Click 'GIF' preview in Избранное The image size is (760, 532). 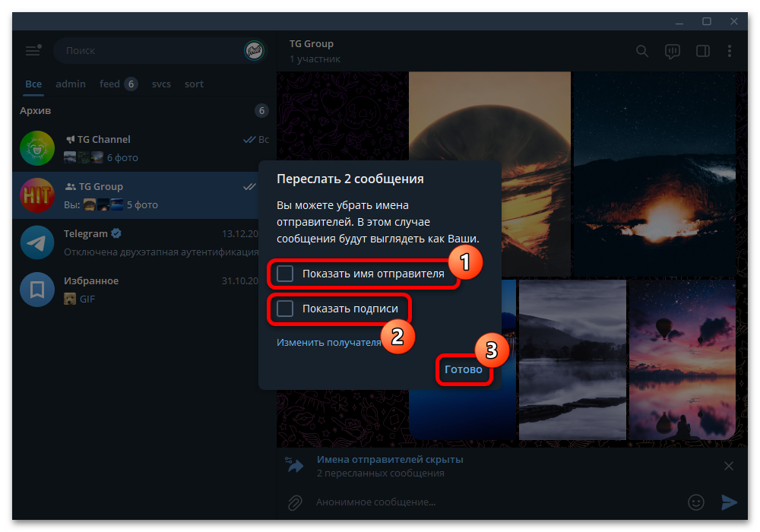(x=87, y=299)
